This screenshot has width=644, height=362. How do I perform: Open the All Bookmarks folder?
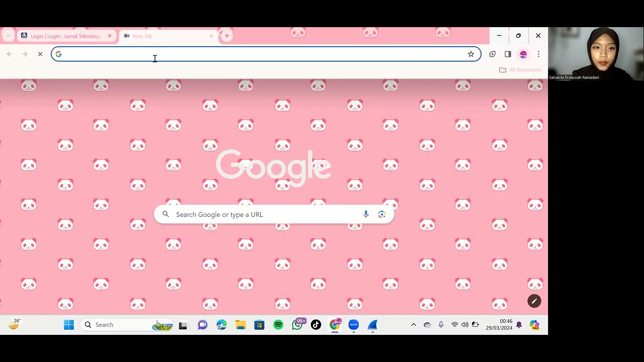[x=520, y=70]
